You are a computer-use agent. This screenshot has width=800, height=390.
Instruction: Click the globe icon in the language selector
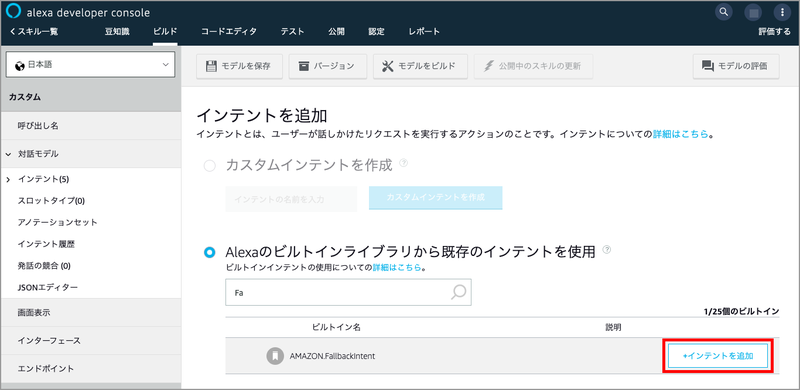(20, 65)
